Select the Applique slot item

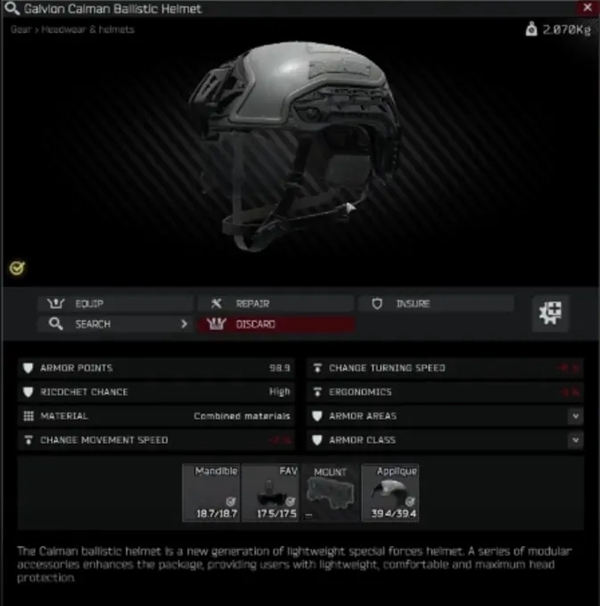390,493
